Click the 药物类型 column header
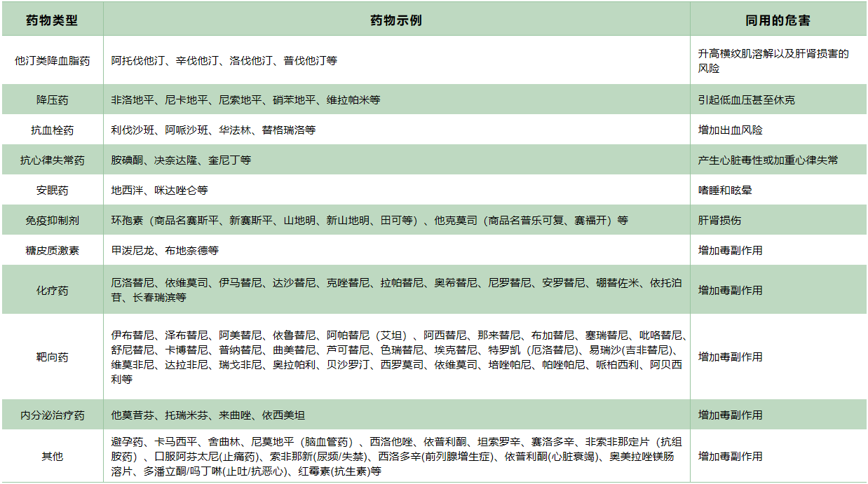Image resolution: width=868 pixels, height=484 pixels. (52, 20)
